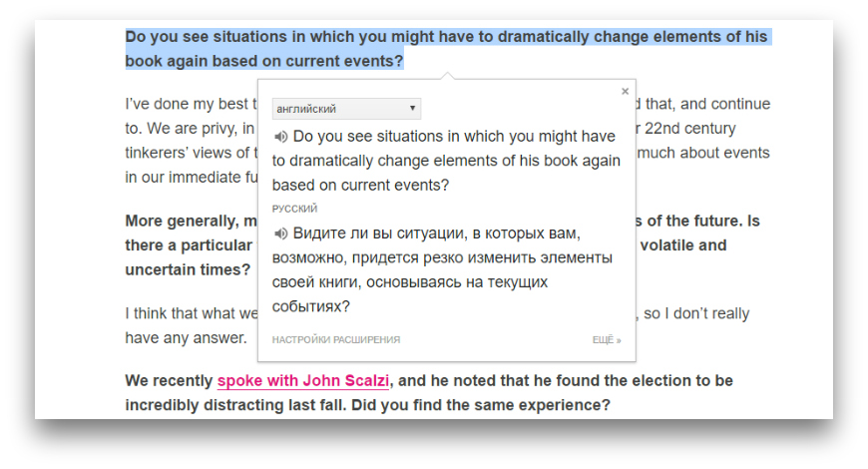
Task: Click the '22nd century' text in the article
Action: [689, 129]
